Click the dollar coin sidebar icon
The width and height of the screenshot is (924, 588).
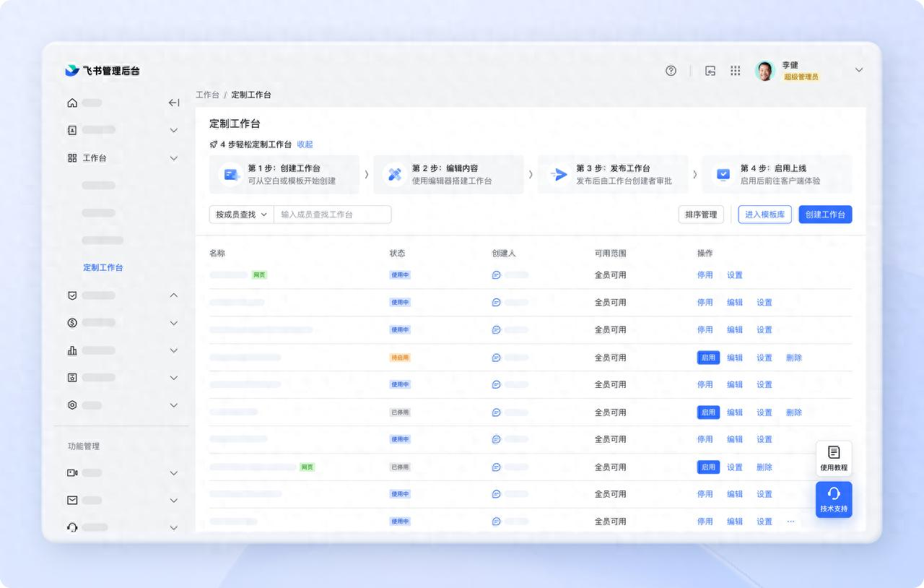click(72, 323)
